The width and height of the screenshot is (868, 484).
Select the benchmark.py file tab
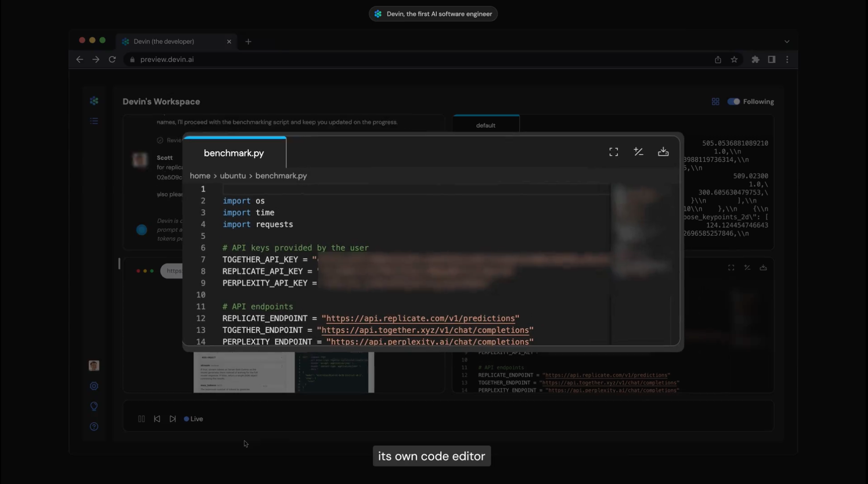234,153
